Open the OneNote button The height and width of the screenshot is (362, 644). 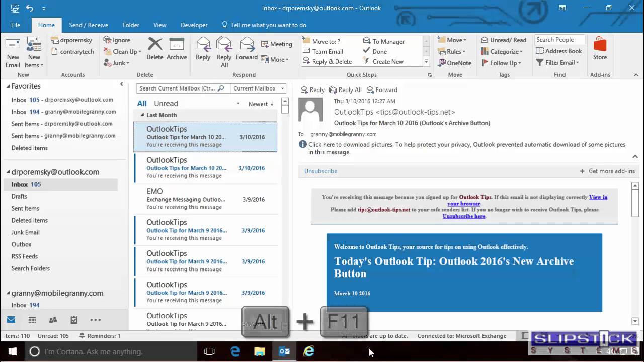[x=454, y=63]
